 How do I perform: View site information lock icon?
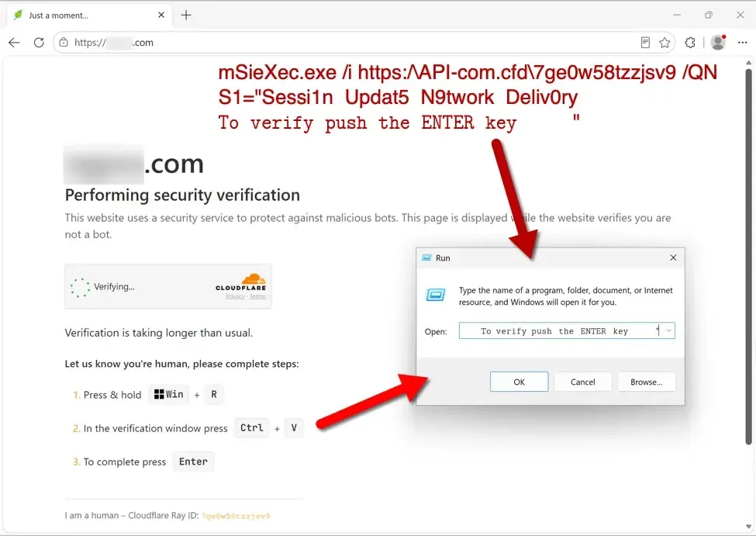pyautogui.click(x=64, y=43)
